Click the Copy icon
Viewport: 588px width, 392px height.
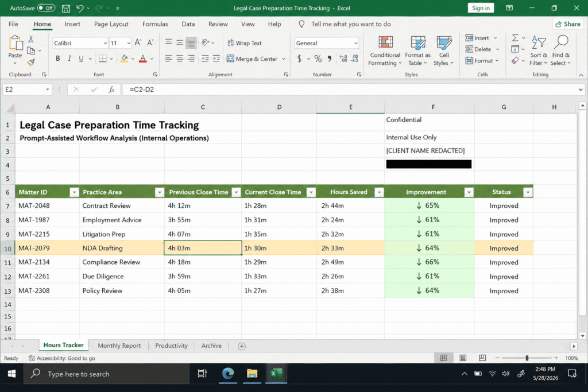31,51
